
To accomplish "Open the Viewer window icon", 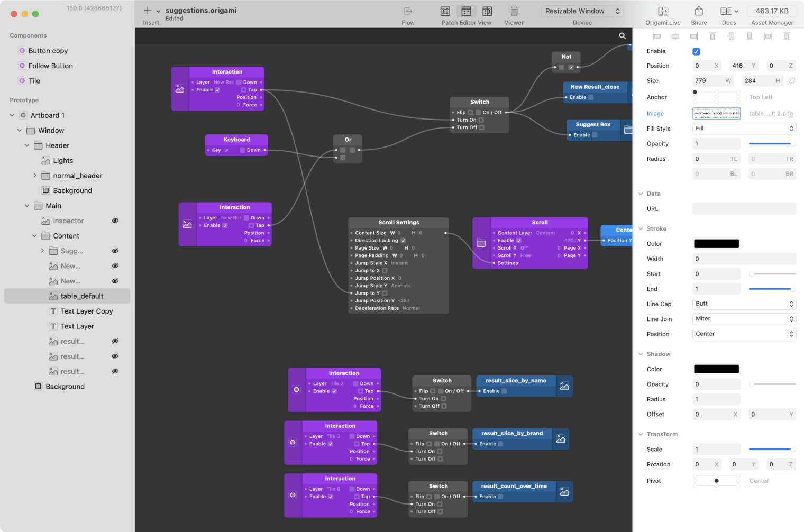I will pos(514,11).
